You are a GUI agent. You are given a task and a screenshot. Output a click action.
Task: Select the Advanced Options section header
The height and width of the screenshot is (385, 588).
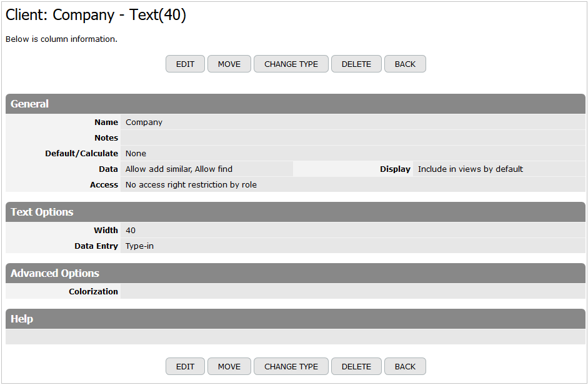point(296,273)
